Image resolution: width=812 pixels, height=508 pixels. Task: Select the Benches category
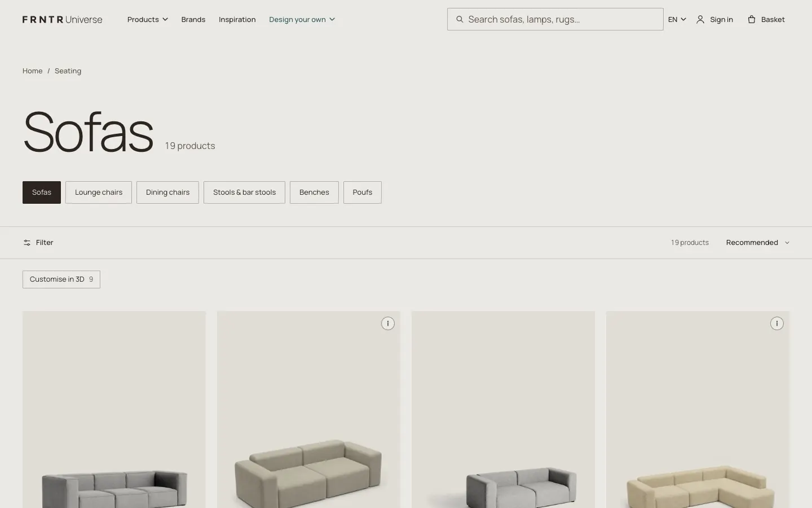[x=314, y=192]
